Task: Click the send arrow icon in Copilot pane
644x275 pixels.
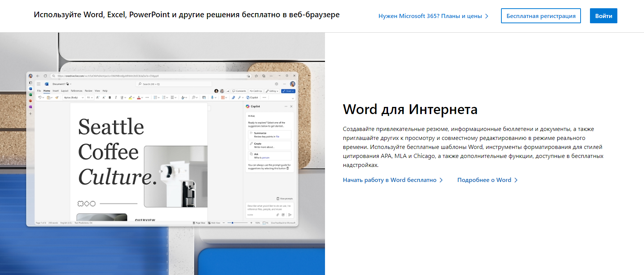Action: click(290, 215)
